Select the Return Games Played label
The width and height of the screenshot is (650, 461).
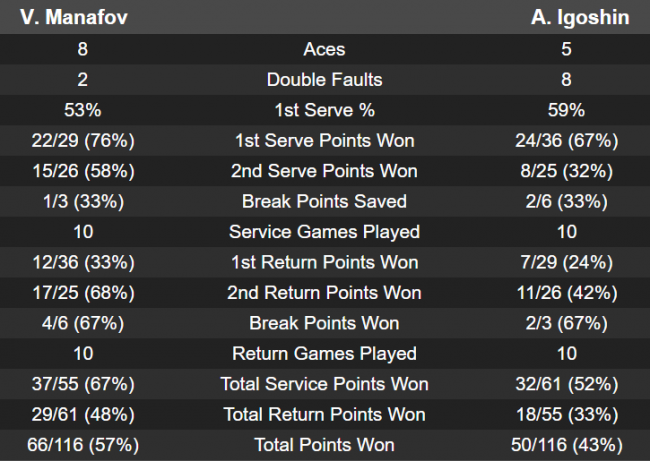(x=324, y=354)
